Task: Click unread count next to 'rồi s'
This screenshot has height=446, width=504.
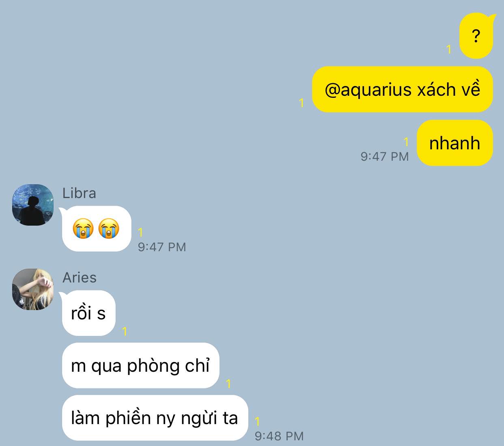Action: (x=125, y=332)
